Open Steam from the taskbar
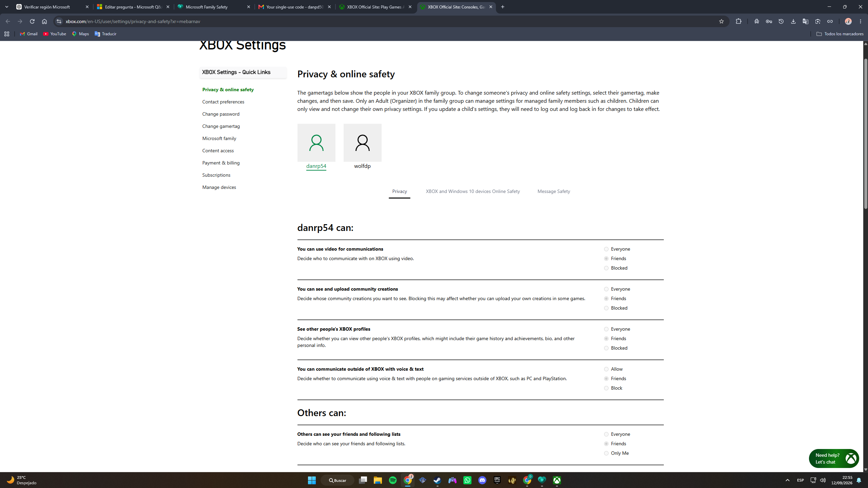868x488 pixels. pos(437,480)
